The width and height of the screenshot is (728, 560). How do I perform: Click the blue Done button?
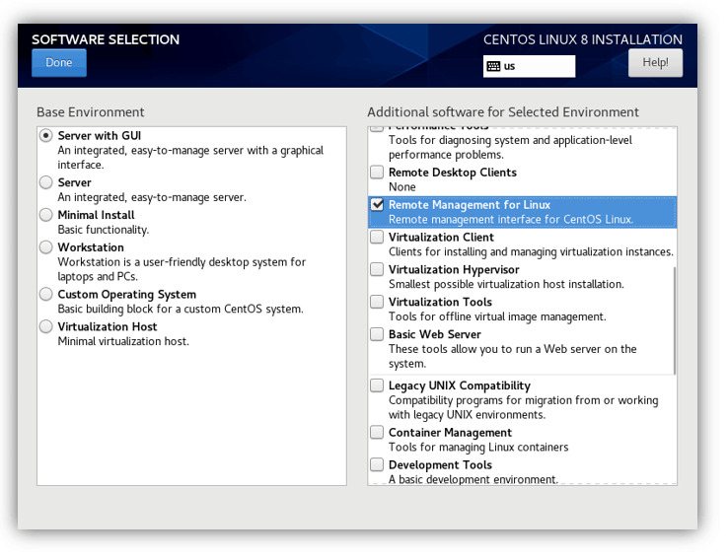(x=59, y=63)
